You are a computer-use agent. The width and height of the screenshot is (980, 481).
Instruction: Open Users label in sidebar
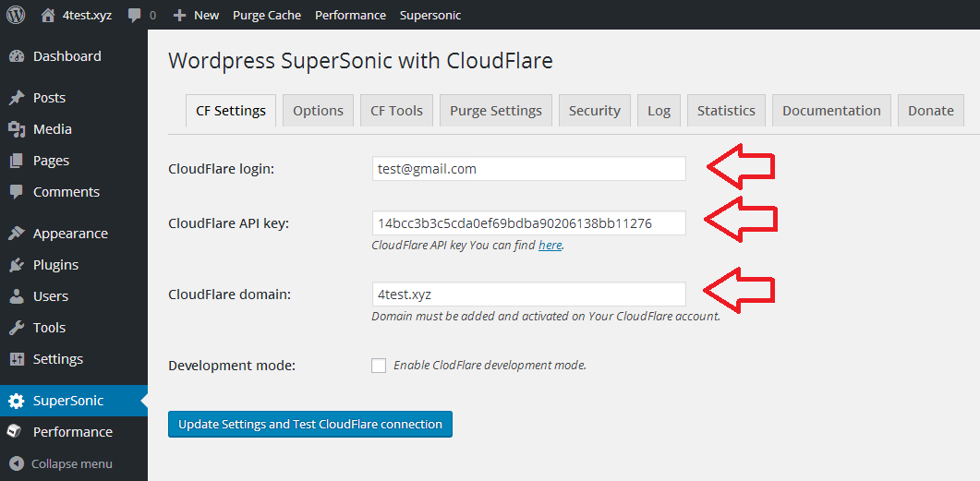[51, 296]
